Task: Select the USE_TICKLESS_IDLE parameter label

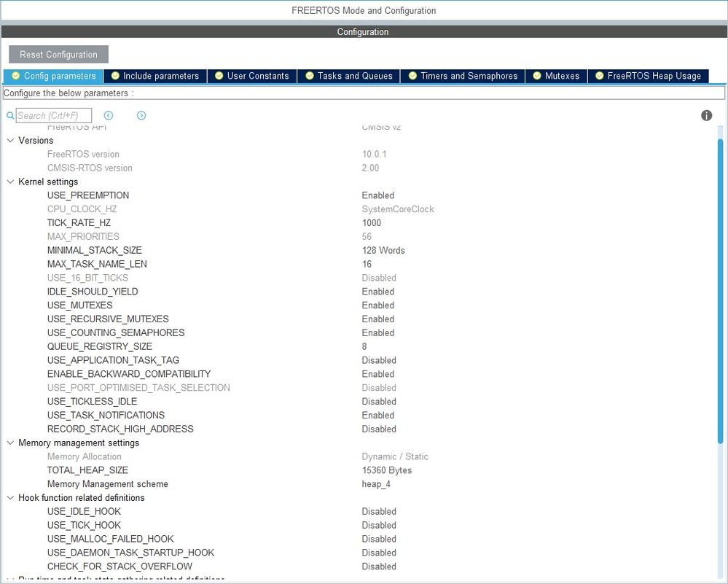Action: [92, 402]
